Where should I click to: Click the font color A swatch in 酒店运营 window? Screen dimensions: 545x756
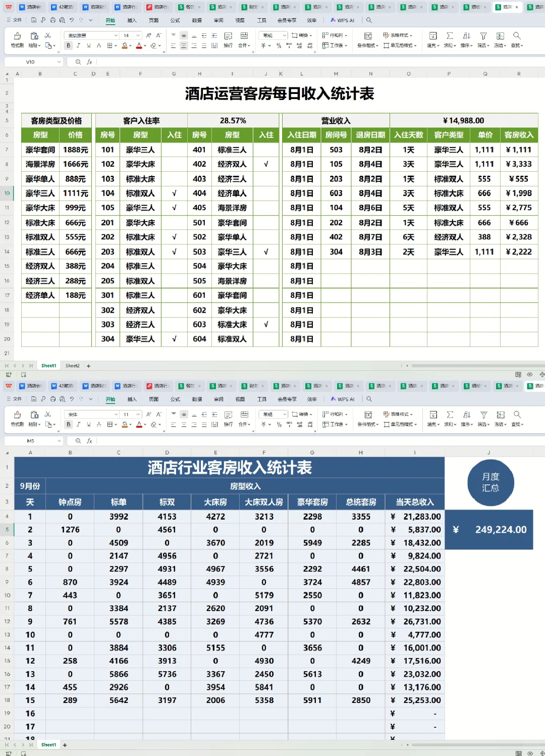(x=139, y=45)
